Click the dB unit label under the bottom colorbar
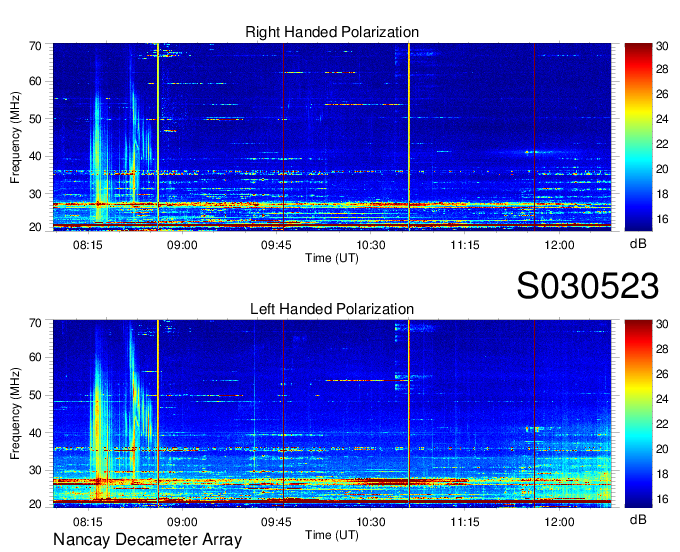Viewport: 680px width, 552px height. click(x=638, y=519)
